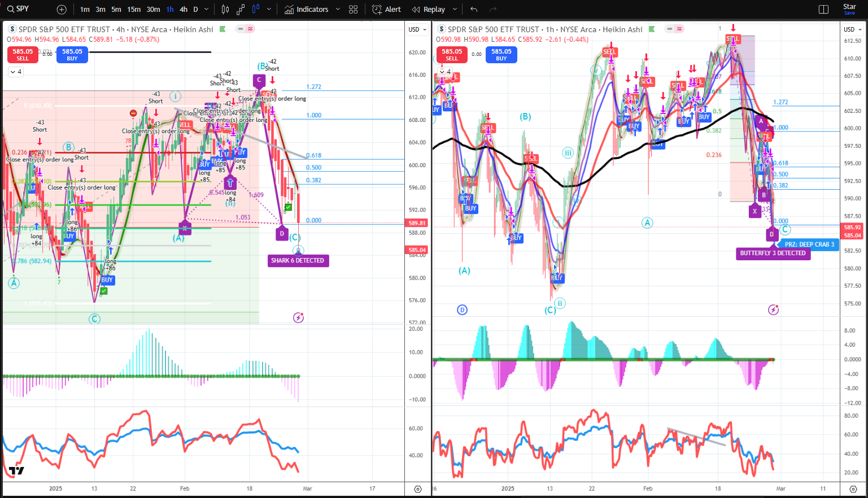
Task: Click the purple D pattern point on 4h chart
Action: click(x=282, y=233)
